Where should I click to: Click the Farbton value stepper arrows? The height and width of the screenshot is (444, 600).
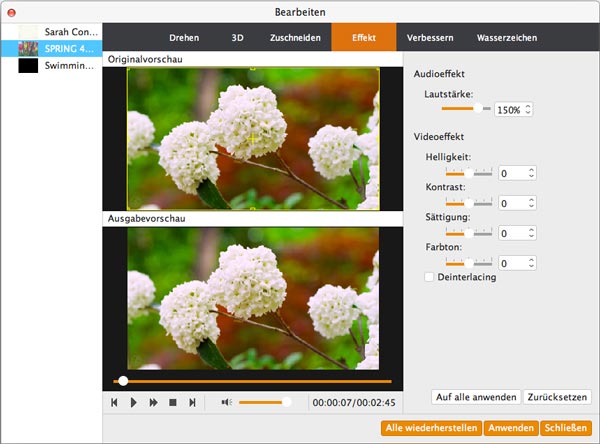pos(531,263)
